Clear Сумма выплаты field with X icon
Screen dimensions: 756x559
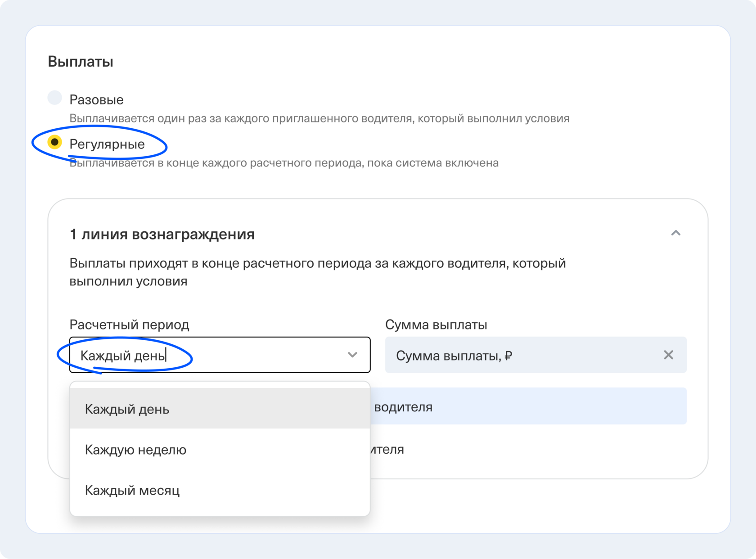point(668,355)
